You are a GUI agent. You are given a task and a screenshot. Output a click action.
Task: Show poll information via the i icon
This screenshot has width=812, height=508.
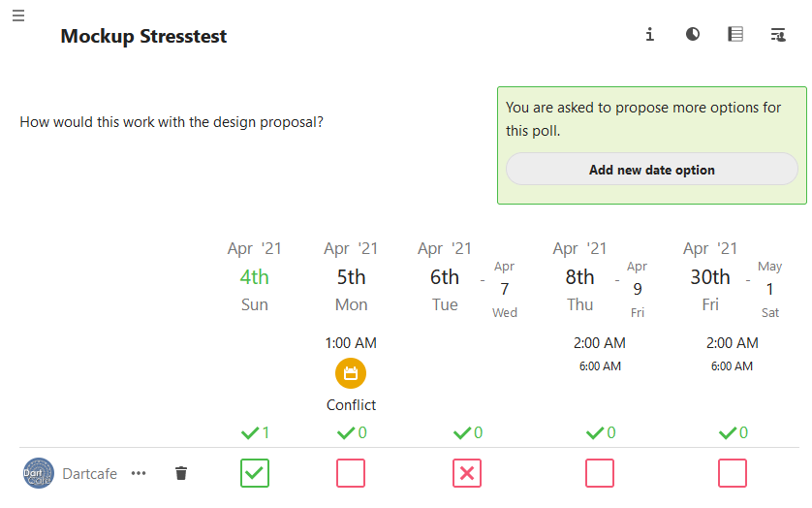click(x=649, y=34)
